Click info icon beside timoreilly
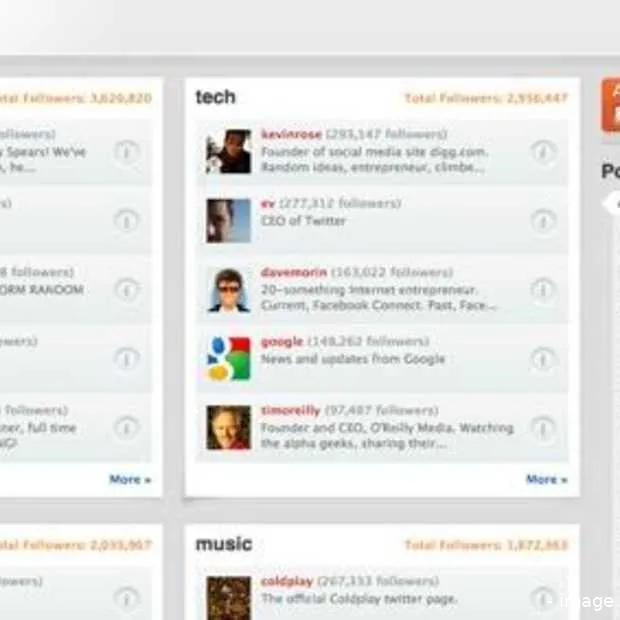 coord(542,428)
